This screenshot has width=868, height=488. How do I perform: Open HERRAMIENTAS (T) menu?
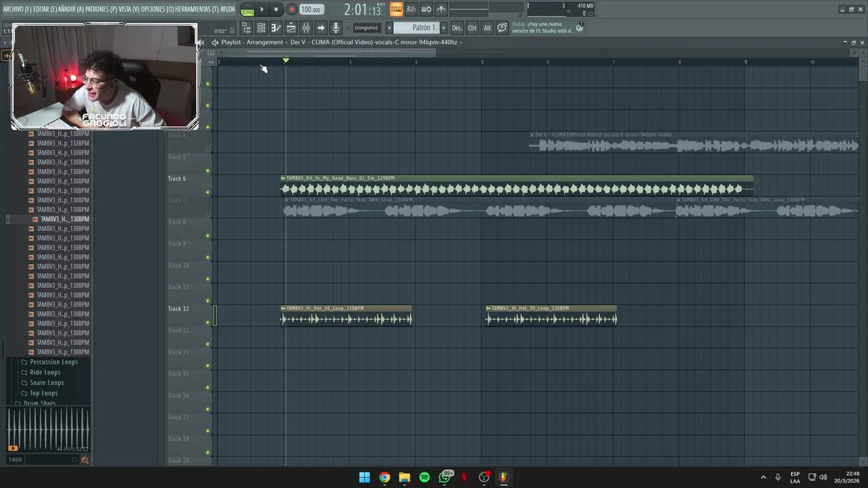tap(197, 9)
